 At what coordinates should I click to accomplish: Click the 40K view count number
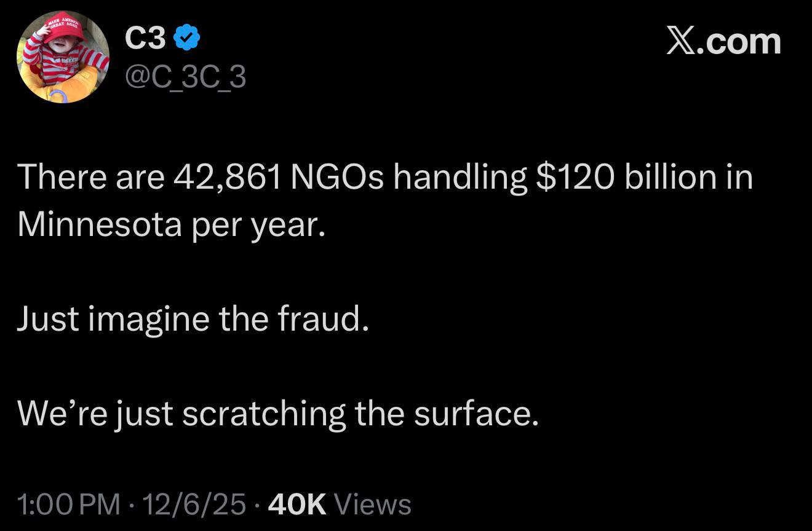pyautogui.click(x=298, y=505)
